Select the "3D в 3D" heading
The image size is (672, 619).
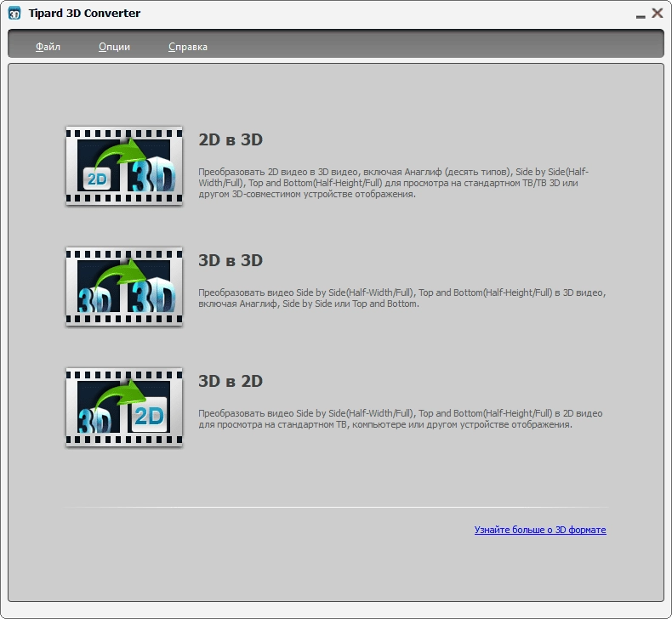(x=231, y=260)
